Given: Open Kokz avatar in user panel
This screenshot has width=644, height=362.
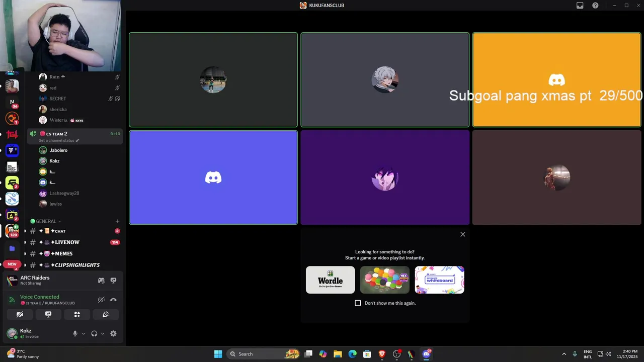Looking at the screenshot, I should [x=12, y=333].
